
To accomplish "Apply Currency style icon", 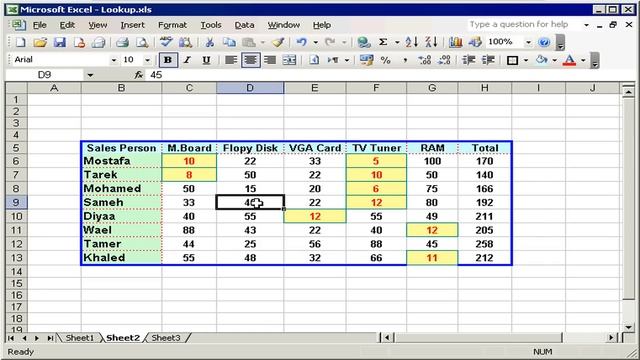I will click(366, 60).
